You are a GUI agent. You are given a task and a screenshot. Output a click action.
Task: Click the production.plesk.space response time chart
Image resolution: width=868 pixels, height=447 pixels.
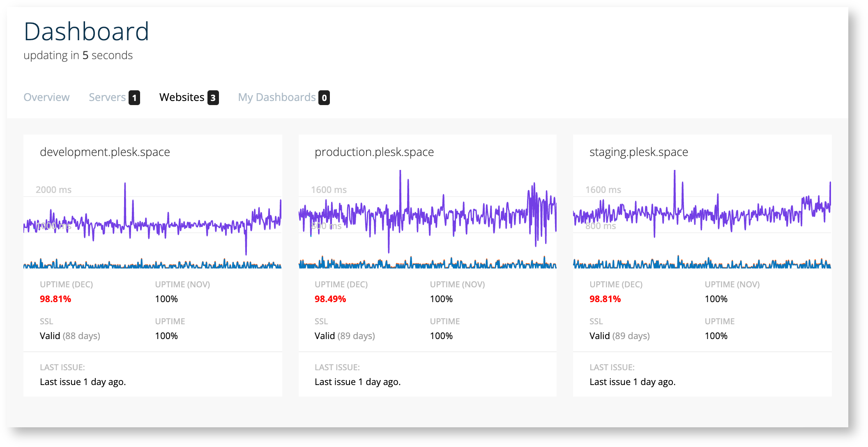coord(428,220)
